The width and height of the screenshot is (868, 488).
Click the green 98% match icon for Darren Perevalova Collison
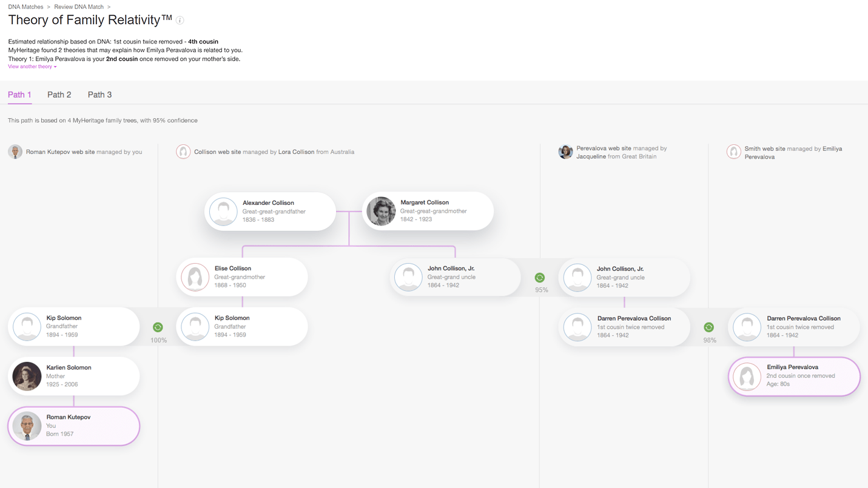[708, 327]
